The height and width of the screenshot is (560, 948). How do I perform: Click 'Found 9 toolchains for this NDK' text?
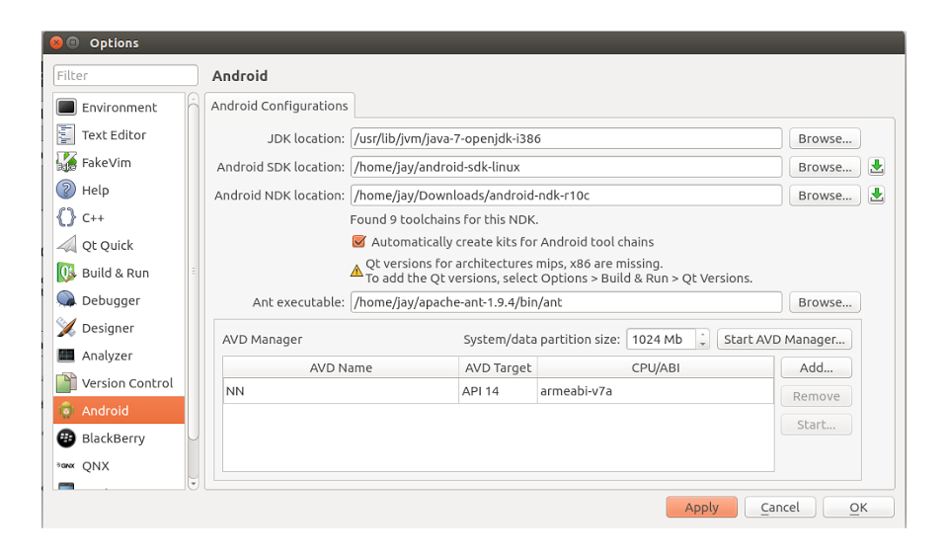[444, 219]
